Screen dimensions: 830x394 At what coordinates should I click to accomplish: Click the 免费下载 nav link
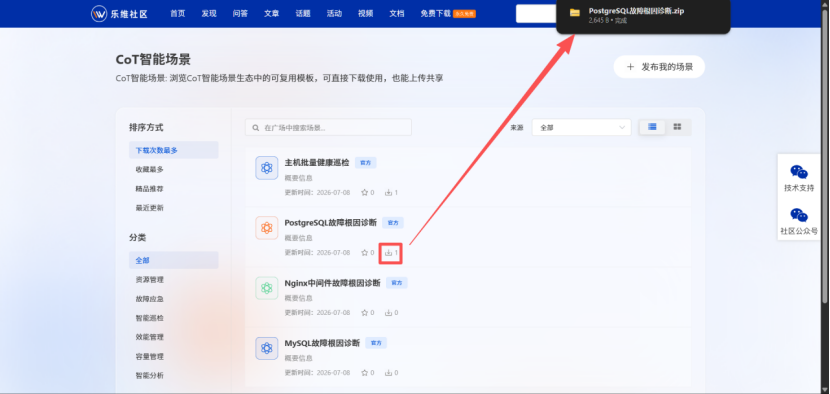(435, 14)
